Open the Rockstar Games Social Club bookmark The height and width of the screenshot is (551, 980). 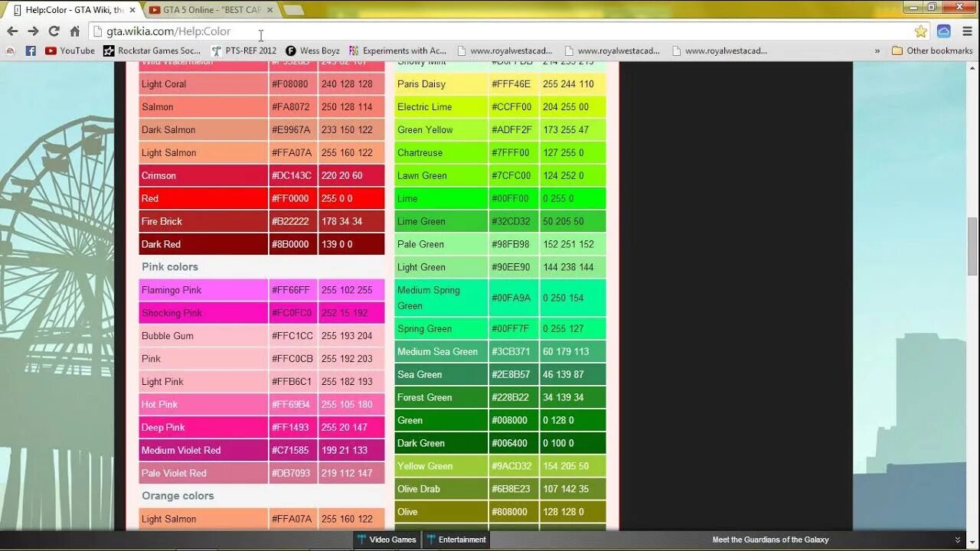click(152, 51)
